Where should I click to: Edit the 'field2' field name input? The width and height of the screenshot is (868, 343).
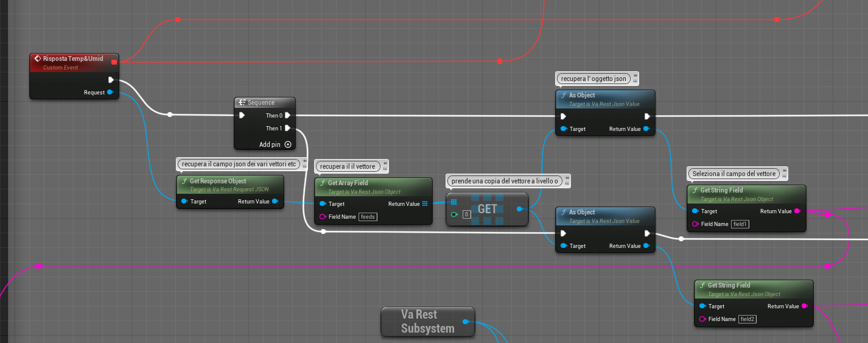pos(747,319)
